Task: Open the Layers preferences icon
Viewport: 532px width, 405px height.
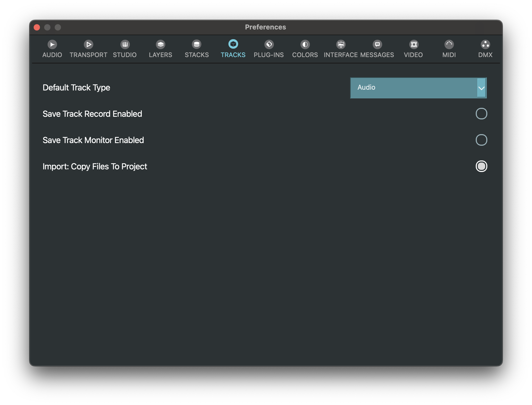Action: (x=160, y=44)
